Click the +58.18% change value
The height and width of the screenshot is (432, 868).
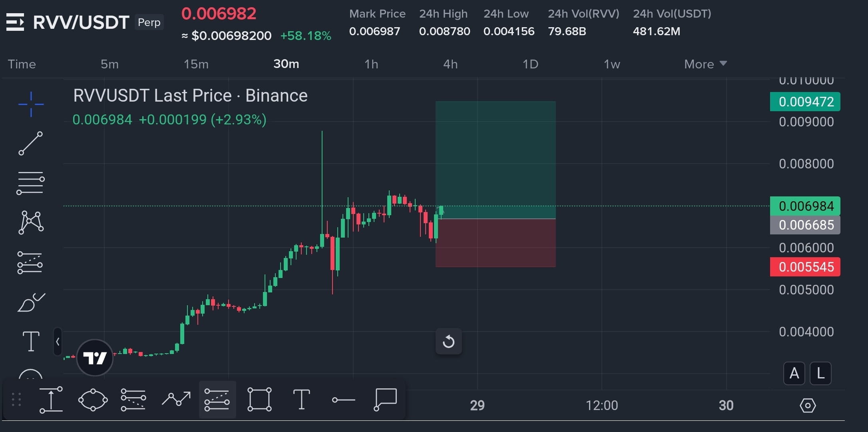306,36
